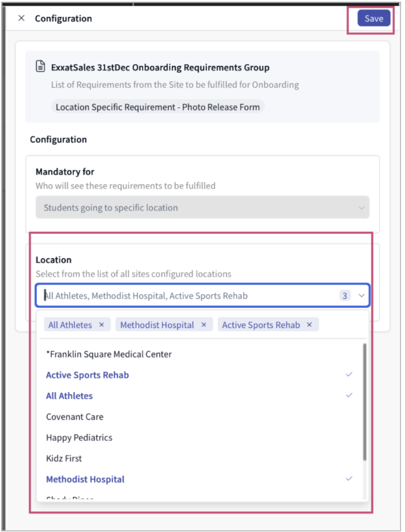Screen dimensions: 405x532
Task: Remove the Methodist Hospital chip
Action: point(204,325)
